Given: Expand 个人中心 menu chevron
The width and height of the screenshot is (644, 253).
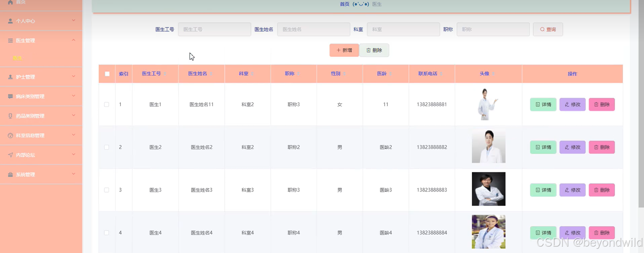Looking at the screenshot, I should point(73,20).
